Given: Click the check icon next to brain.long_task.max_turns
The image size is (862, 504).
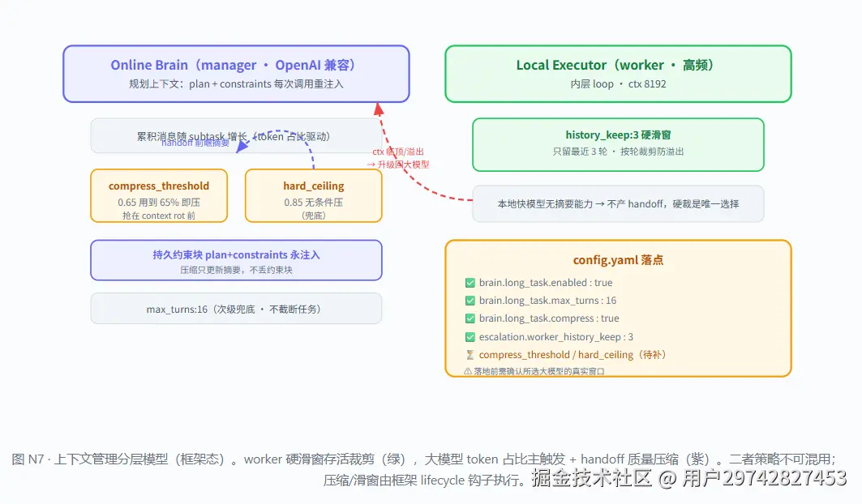Looking at the screenshot, I should 470,301.
